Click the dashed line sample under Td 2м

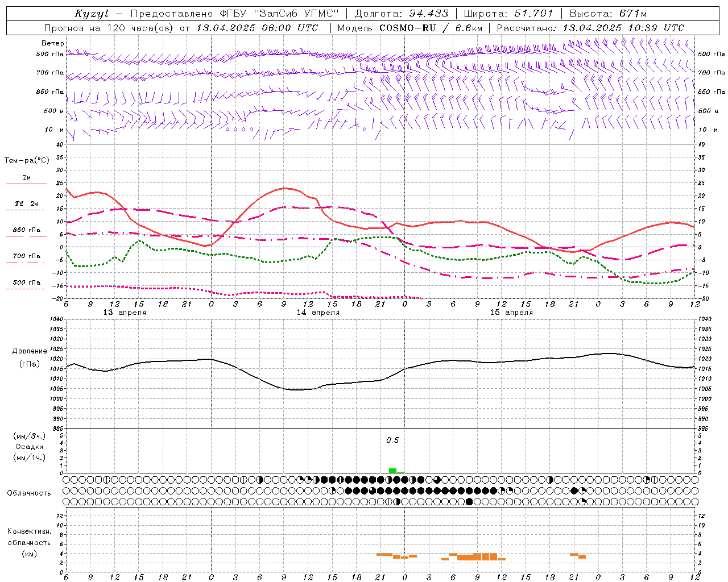pos(26,210)
